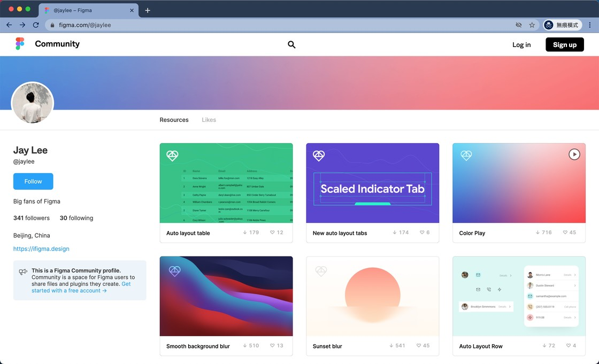
Task: Click the Community header link
Action: tap(57, 44)
